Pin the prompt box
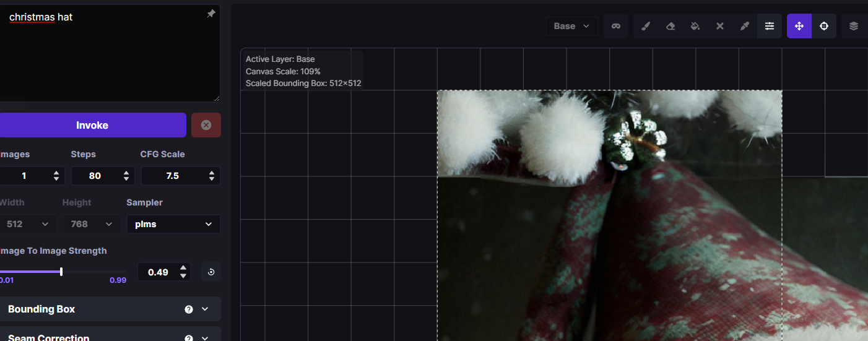This screenshot has height=341, width=868. pyautogui.click(x=210, y=14)
